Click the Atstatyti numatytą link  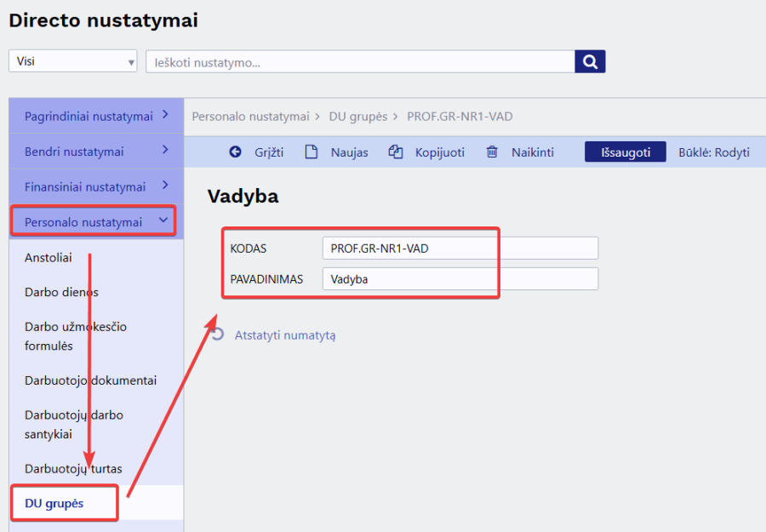(x=285, y=335)
